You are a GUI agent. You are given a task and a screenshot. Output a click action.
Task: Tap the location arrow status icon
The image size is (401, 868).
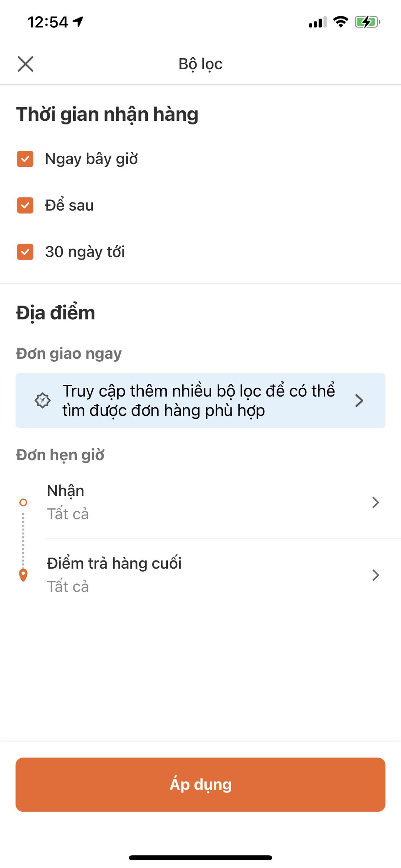pos(78,22)
